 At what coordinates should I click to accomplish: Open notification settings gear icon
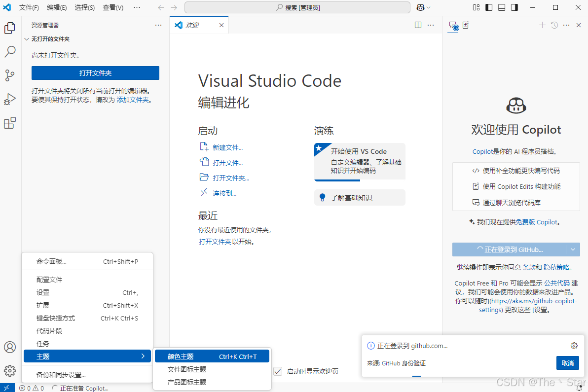click(574, 346)
